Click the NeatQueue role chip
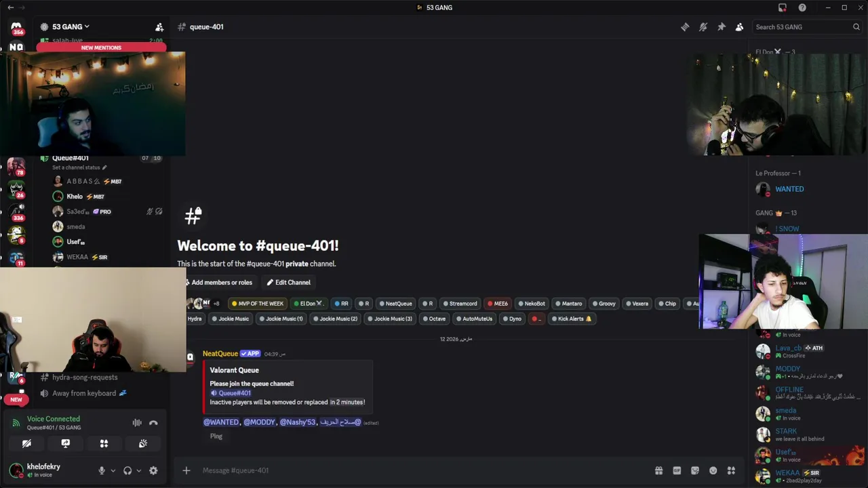 (x=395, y=304)
